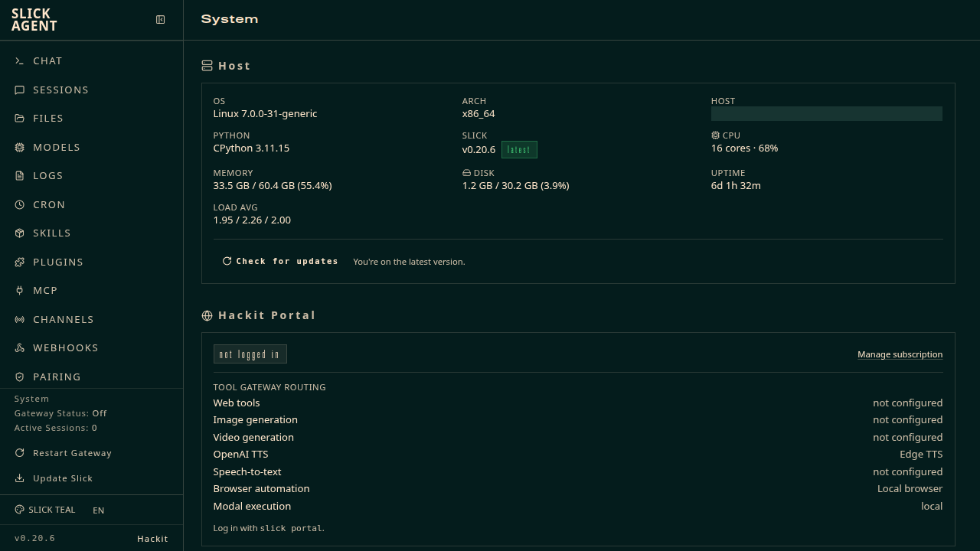Click the Webhooks icon
980x551 pixels.
[19, 347]
